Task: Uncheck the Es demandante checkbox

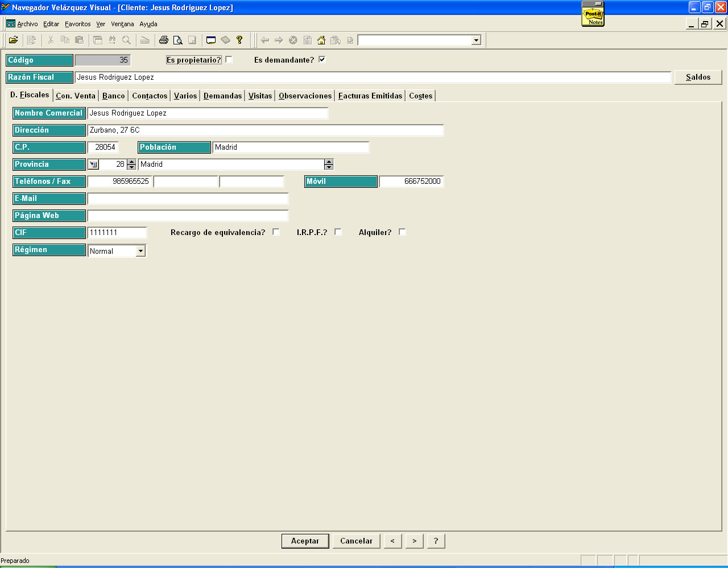Action: [x=322, y=59]
